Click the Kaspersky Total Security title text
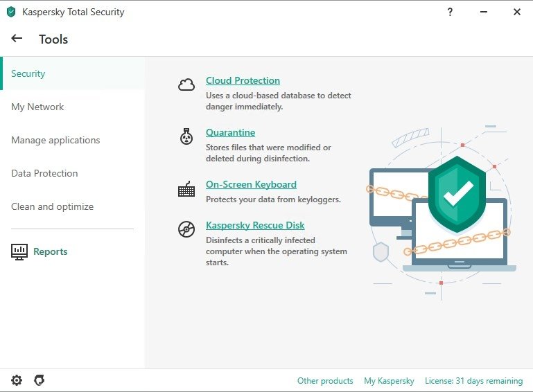 [x=73, y=12]
